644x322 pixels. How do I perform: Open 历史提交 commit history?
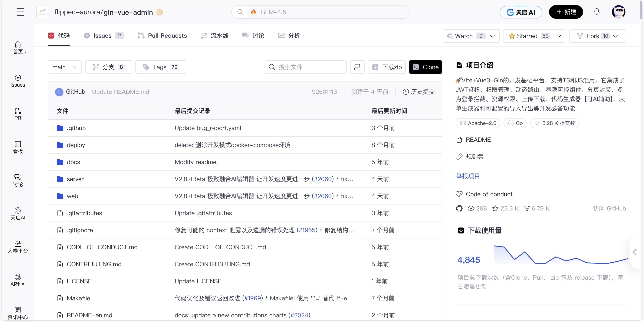[x=419, y=92]
